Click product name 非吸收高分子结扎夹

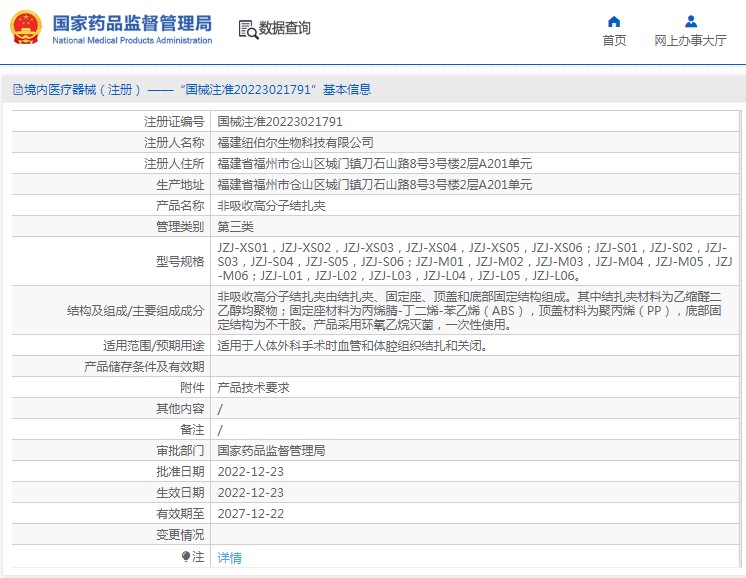(271, 206)
